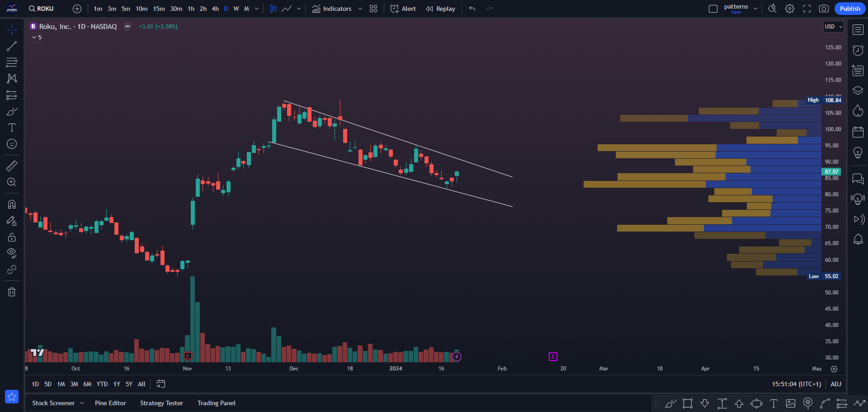Activate the zoom in tool
The width and height of the screenshot is (868, 412).
[12, 182]
